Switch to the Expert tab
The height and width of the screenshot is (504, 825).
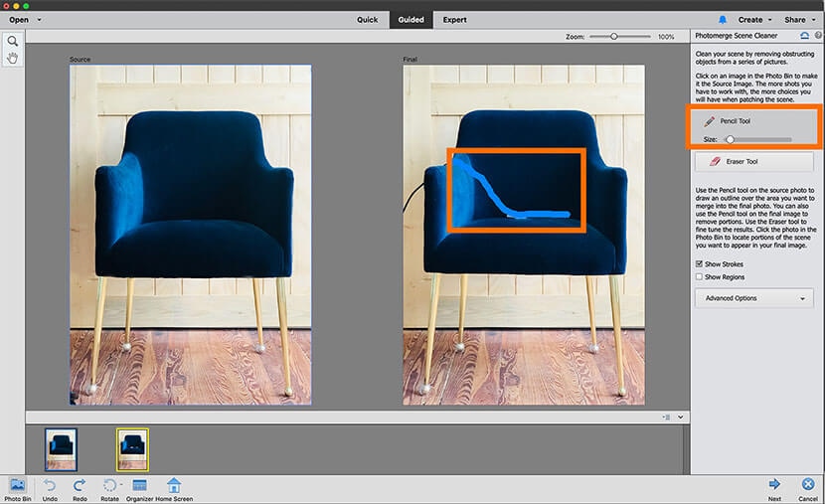(x=454, y=19)
